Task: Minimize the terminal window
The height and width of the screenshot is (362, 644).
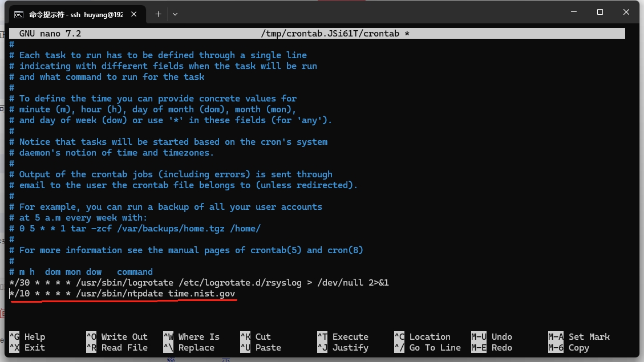Action: click(x=573, y=12)
